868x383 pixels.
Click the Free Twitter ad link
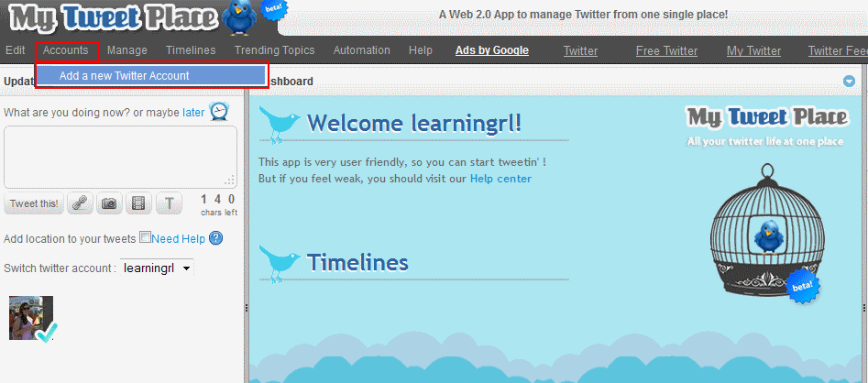(x=666, y=51)
